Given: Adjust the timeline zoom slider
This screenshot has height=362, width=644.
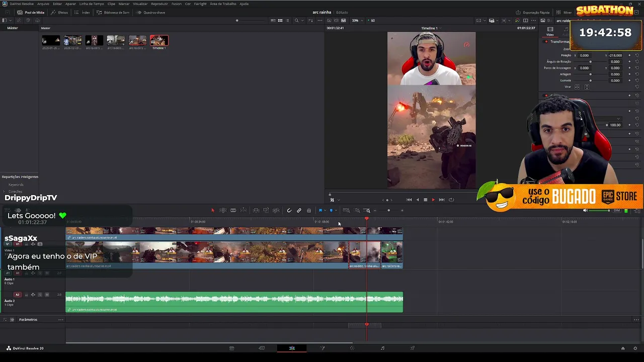Looking at the screenshot, I should coord(388,210).
